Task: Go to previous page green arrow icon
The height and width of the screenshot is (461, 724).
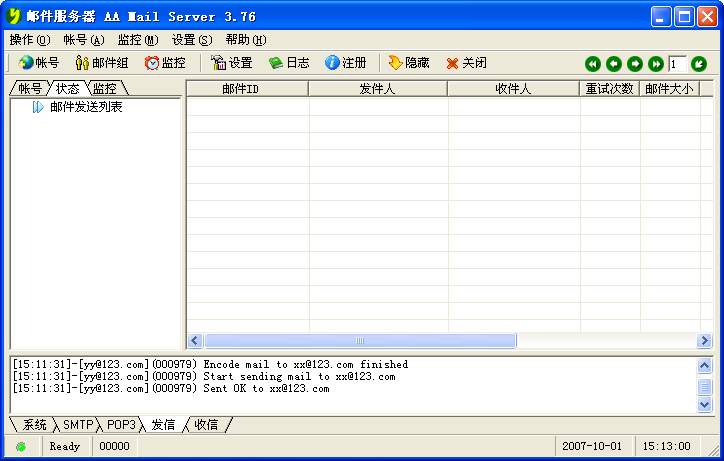Action: coord(614,64)
